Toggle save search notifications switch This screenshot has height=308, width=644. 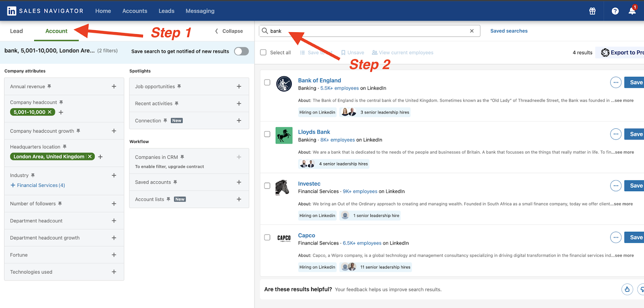(242, 51)
